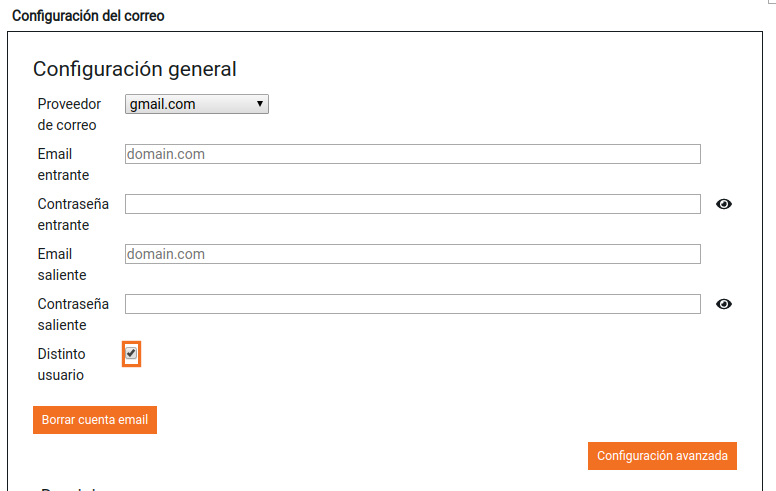Open Configuración avanzada
The height and width of the screenshot is (491, 776).
[x=662, y=456]
